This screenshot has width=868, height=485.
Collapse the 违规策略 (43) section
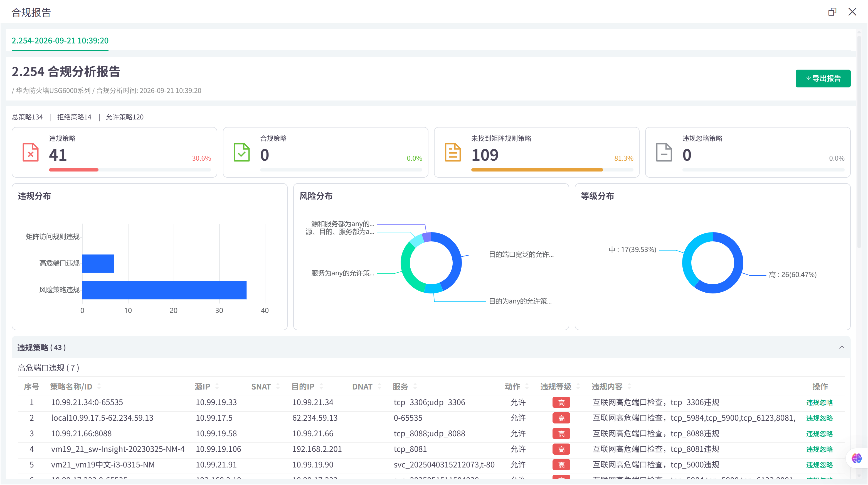pos(841,347)
